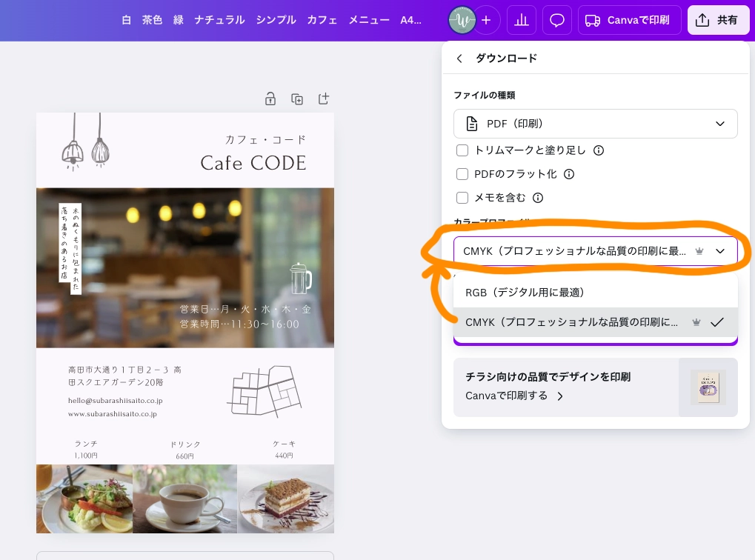The image size is (755, 560).
Task: Click the user avatar icon in header
Action: click(462, 20)
